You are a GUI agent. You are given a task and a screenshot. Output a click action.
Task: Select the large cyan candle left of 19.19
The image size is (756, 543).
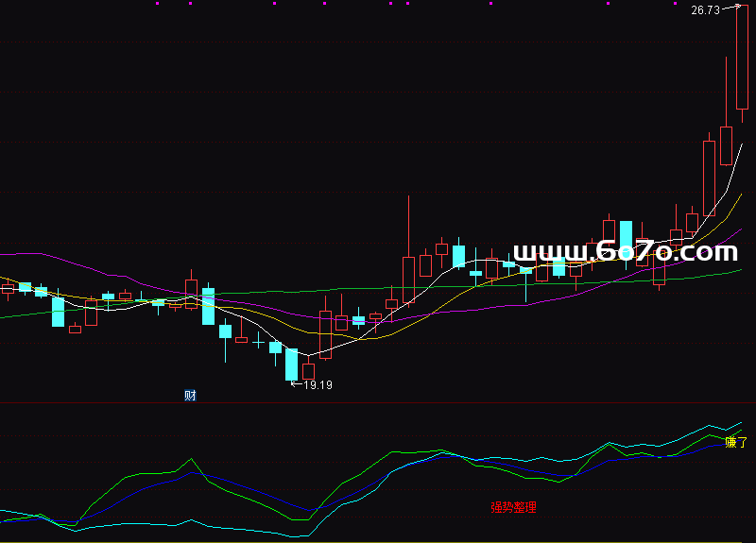pyautogui.click(x=291, y=365)
